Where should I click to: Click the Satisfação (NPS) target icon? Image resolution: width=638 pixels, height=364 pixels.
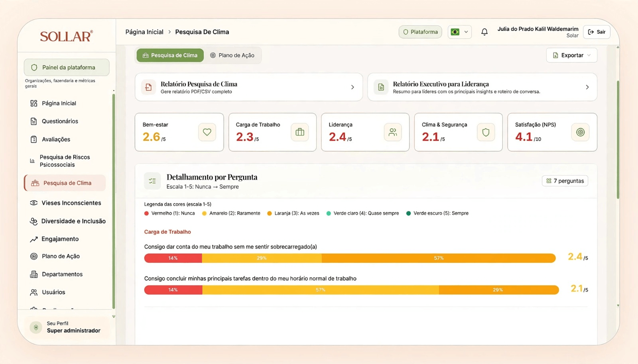pos(580,132)
